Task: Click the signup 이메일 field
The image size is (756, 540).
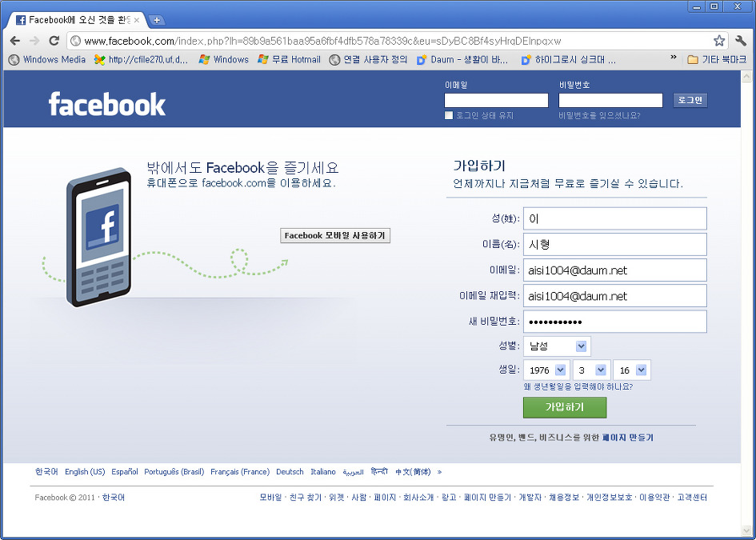Action: click(614, 270)
